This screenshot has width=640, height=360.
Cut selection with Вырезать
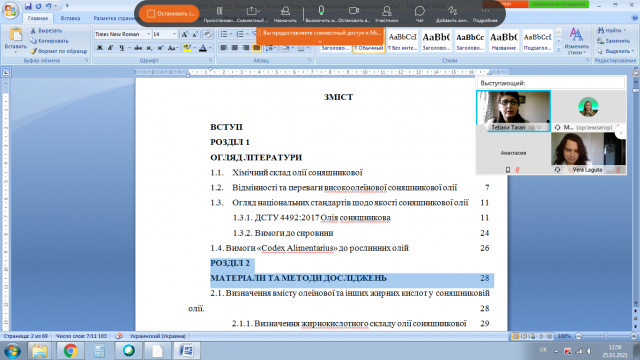tap(46, 31)
